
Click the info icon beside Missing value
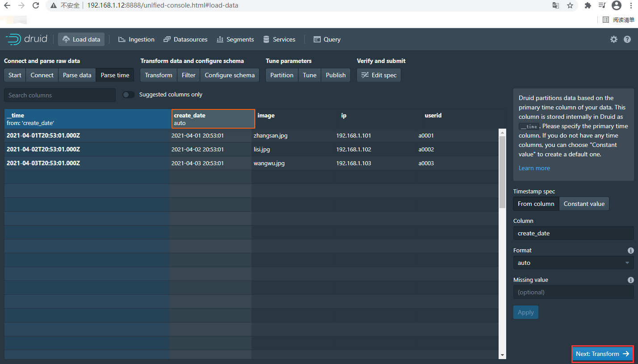tap(631, 280)
